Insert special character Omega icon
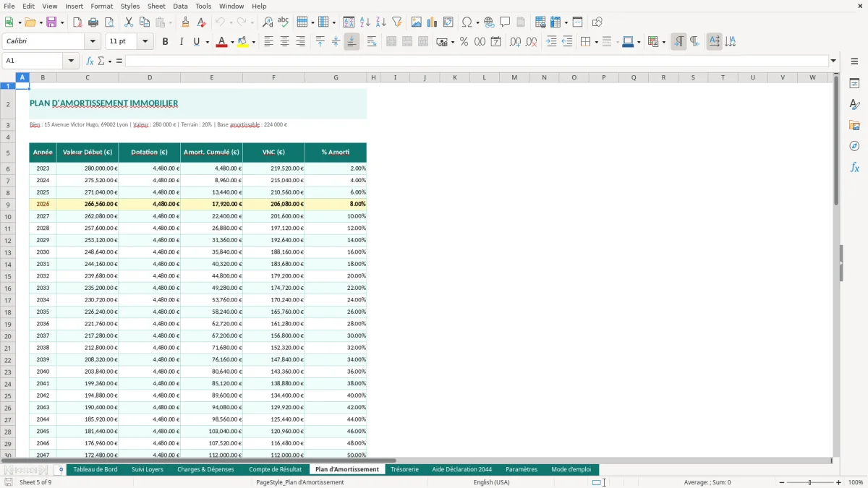The height and width of the screenshot is (488, 868). click(x=467, y=22)
